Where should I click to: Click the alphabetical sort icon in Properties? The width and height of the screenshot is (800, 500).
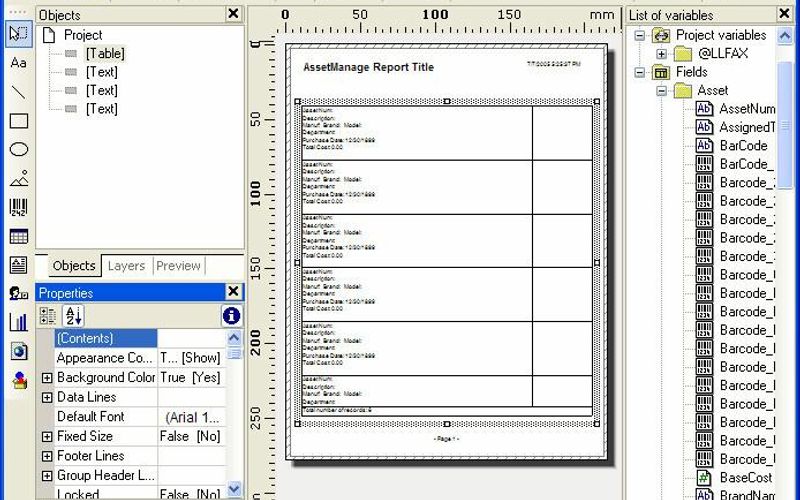coord(74,316)
